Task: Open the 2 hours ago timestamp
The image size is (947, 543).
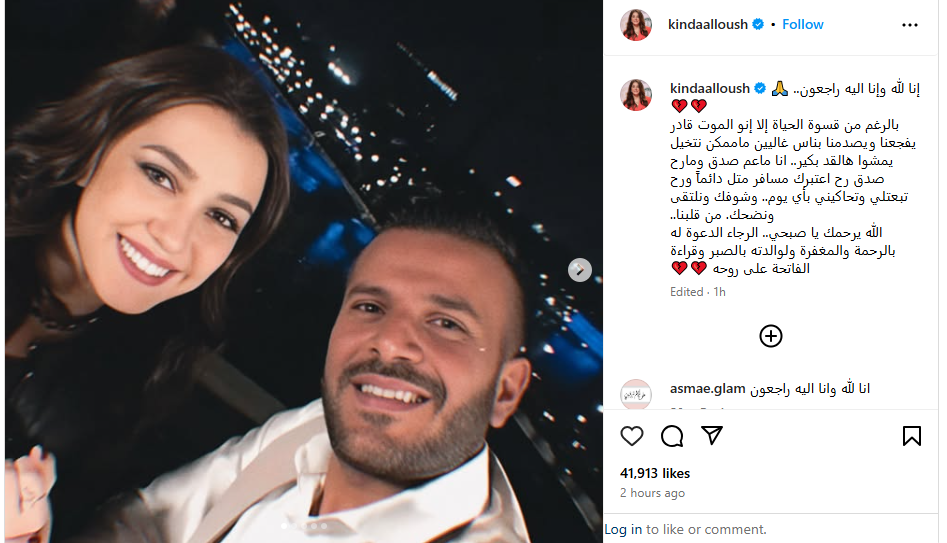Action: (652, 493)
